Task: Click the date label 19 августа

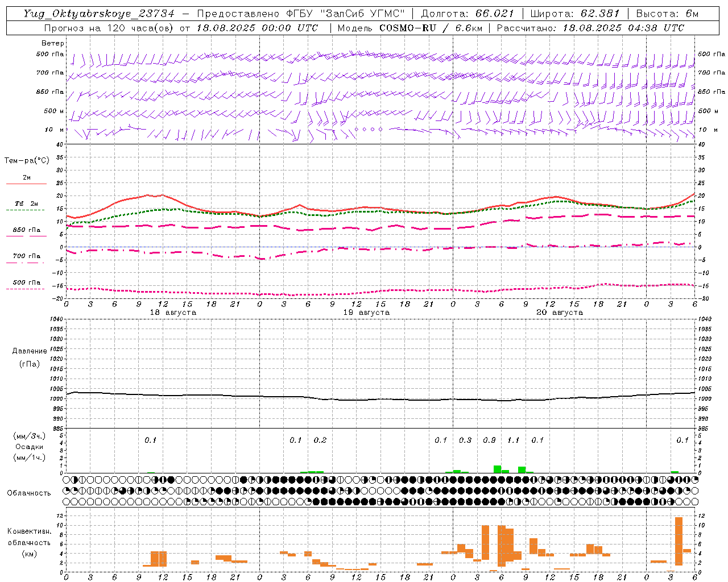Action: 366,313
